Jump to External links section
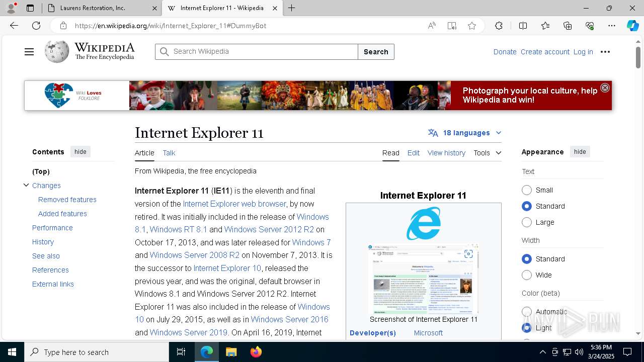644x362 pixels. point(53,284)
